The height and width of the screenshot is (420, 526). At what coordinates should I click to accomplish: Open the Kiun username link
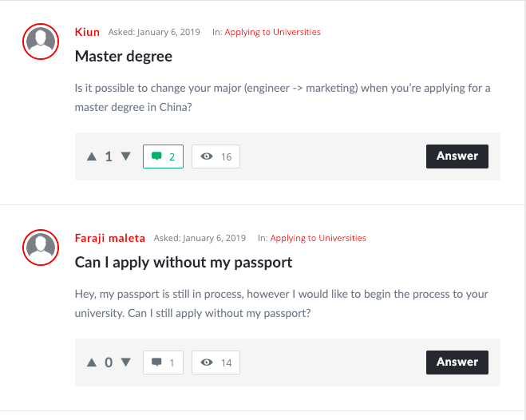(x=87, y=33)
